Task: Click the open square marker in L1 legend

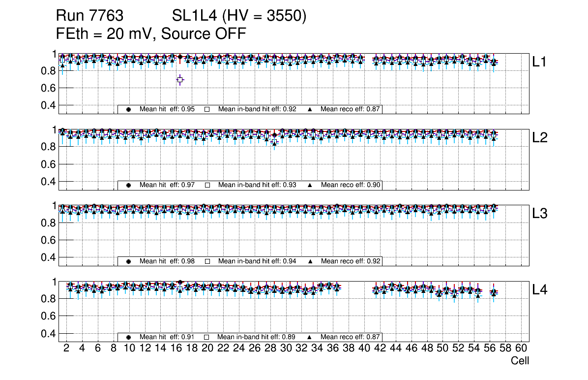Action: pos(207,109)
